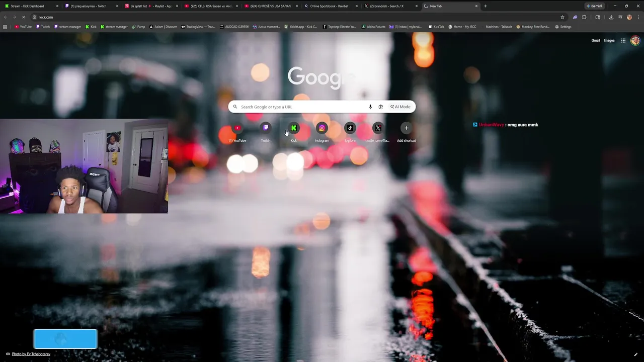Open Google Lens image search icon
This screenshot has height=362, width=644.
coord(380,107)
